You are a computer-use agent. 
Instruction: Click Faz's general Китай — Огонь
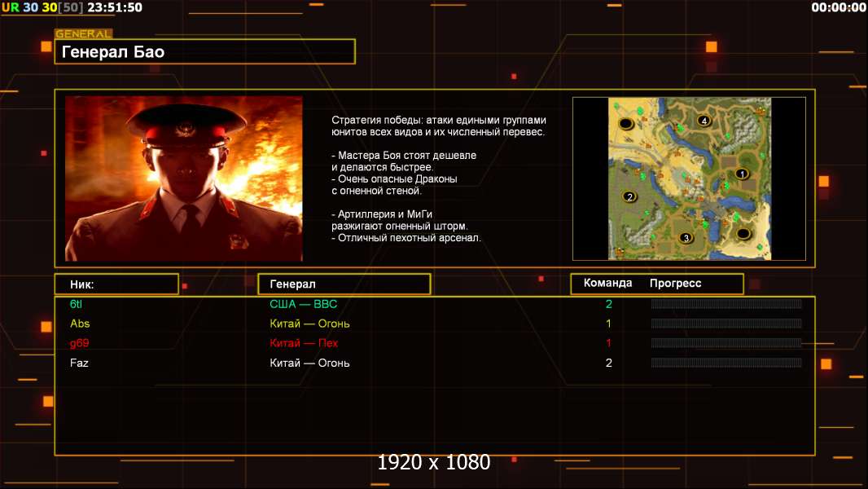click(309, 363)
